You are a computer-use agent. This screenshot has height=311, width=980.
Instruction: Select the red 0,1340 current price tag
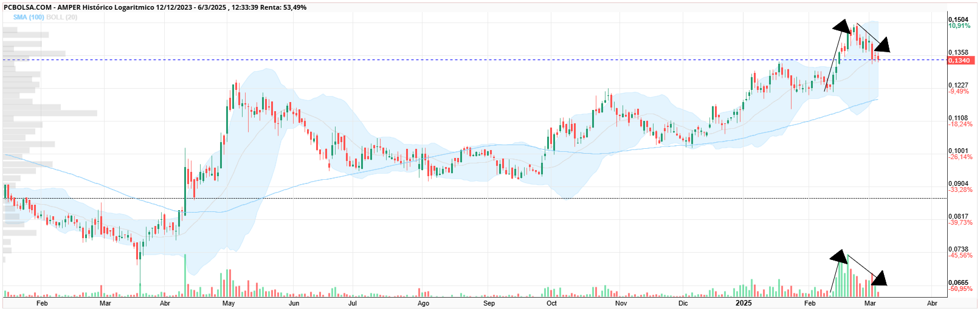coord(961,60)
